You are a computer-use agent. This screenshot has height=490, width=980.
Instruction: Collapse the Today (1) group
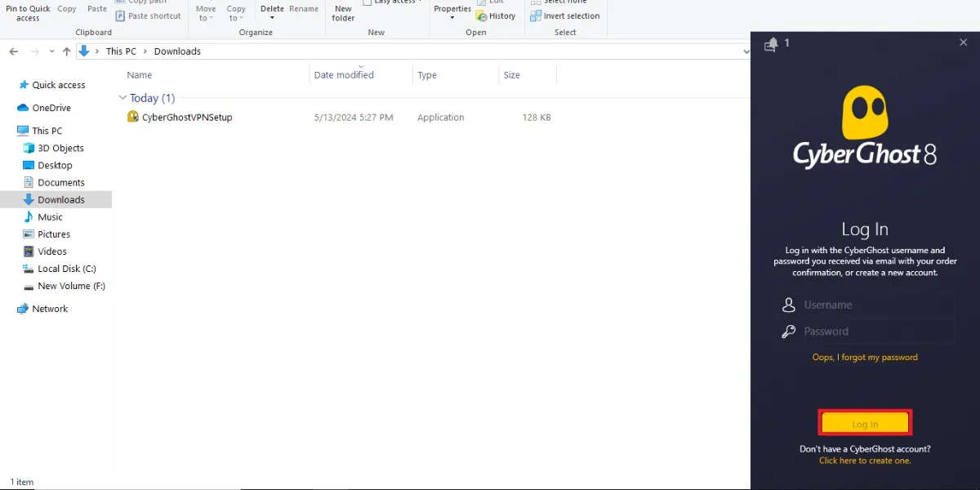pos(123,98)
